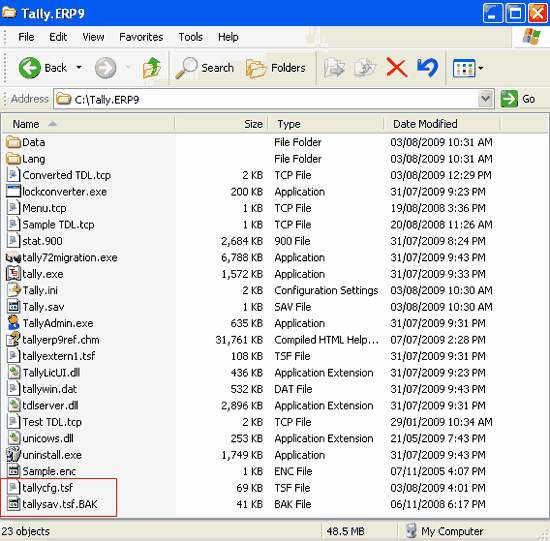Screen dimensions: 550x541
Task: Click the red Delete X icon
Action: (x=396, y=67)
